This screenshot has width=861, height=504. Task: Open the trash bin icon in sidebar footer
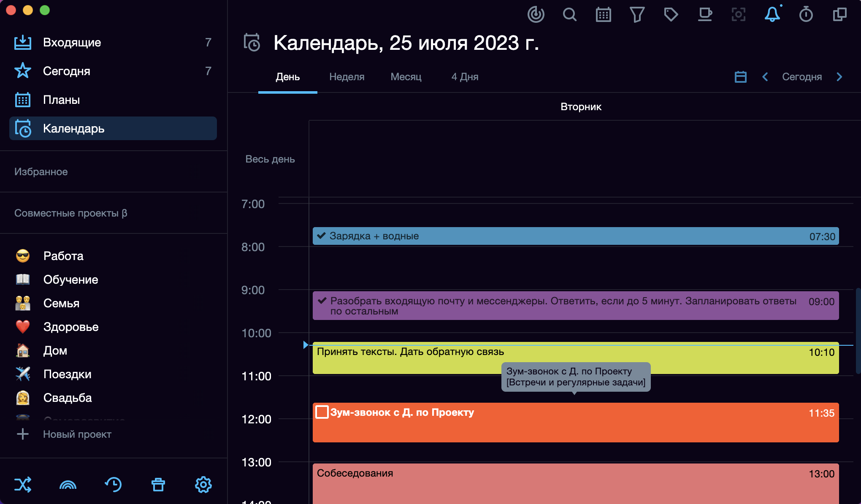point(158,485)
